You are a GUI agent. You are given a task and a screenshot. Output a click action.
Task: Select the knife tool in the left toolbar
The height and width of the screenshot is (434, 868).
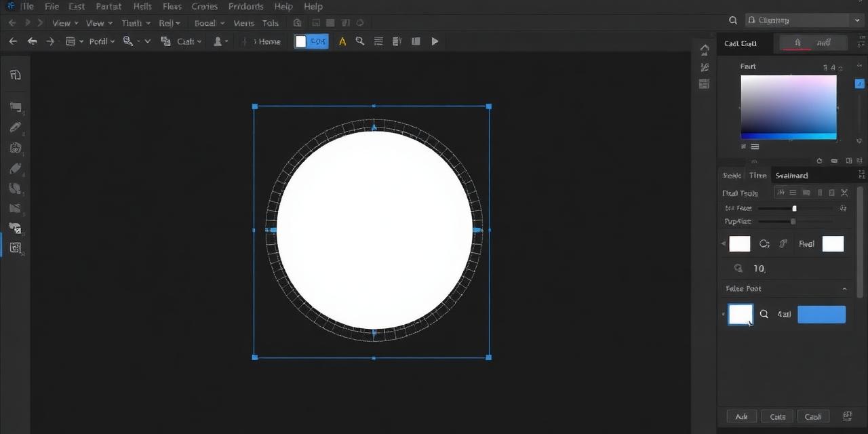click(15, 168)
